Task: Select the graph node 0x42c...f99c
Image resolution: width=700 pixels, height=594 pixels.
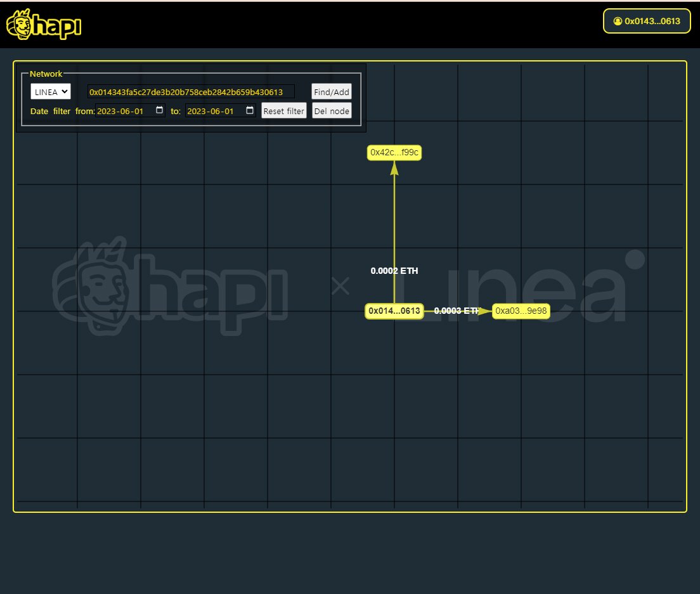Action: point(394,153)
